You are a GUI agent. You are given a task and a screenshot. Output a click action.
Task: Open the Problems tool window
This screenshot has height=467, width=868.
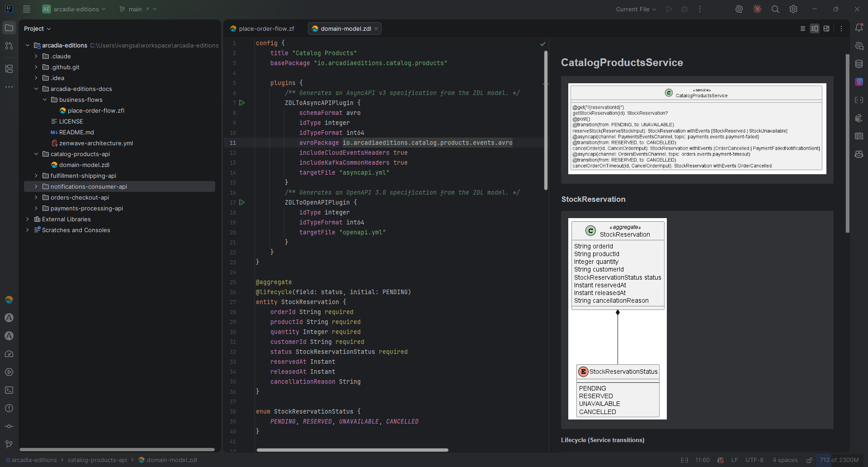9,408
